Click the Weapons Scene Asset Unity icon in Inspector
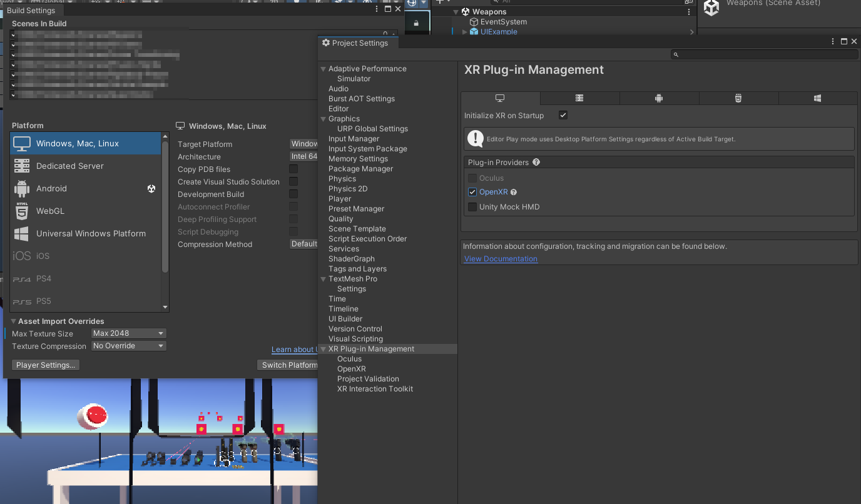The width and height of the screenshot is (861, 504). tap(711, 8)
